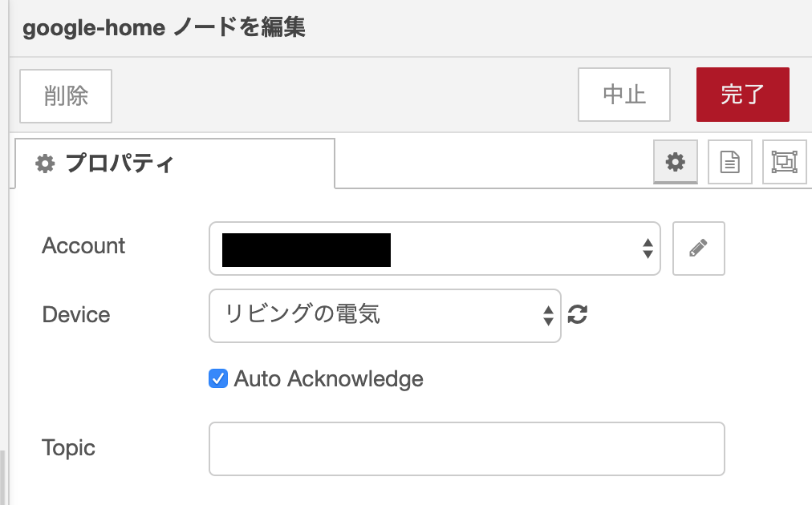Click the Topic field label
This screenshot has width=812, height=505.
68,448
